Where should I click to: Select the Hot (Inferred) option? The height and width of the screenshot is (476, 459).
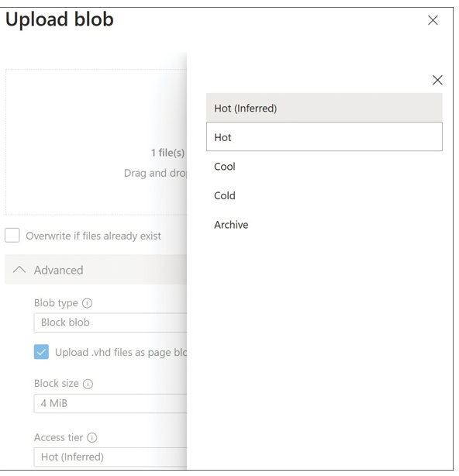click(324, 108)
